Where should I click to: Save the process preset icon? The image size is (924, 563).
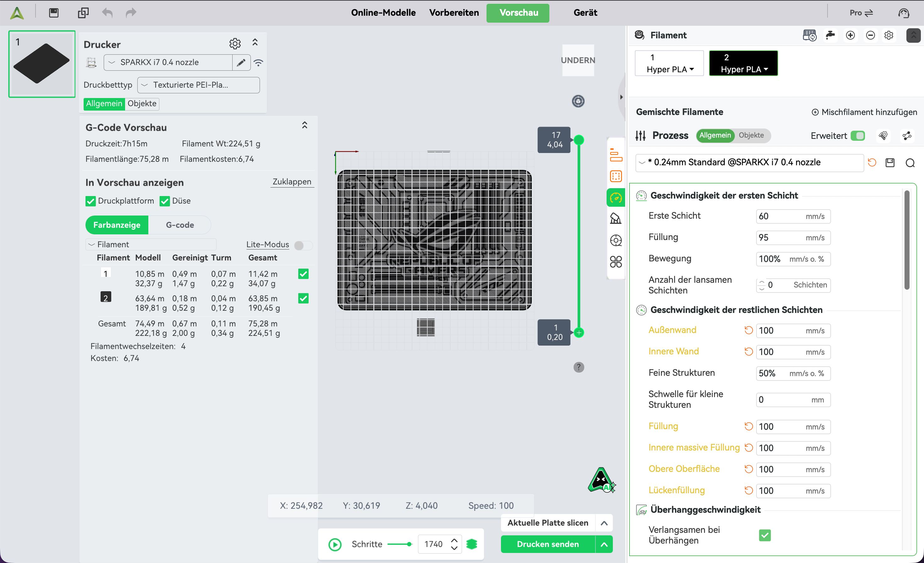890,162
